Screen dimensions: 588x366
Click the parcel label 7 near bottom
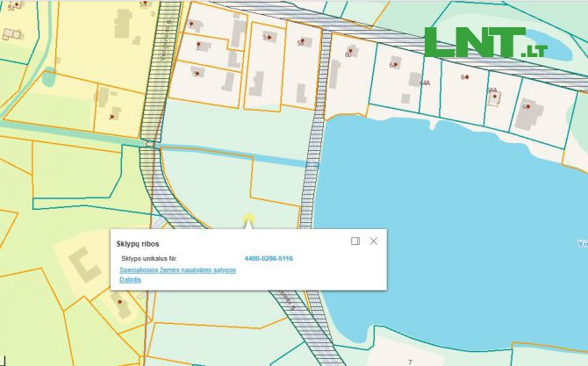click(x=409, y=361)
